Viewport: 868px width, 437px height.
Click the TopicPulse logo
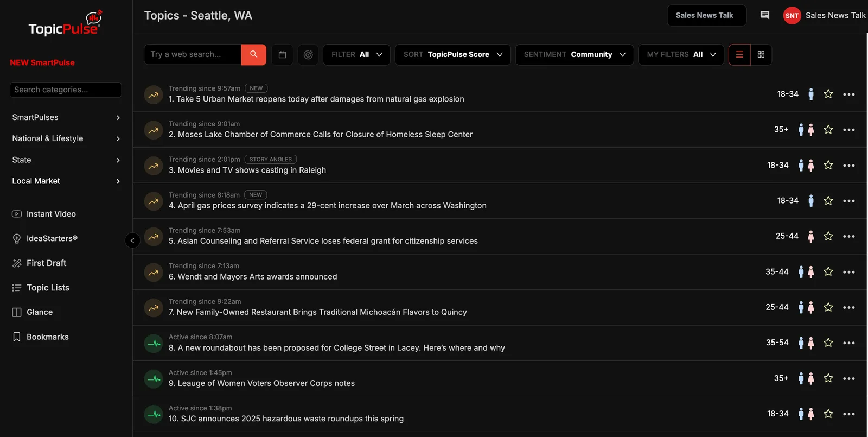pos(65,24)
